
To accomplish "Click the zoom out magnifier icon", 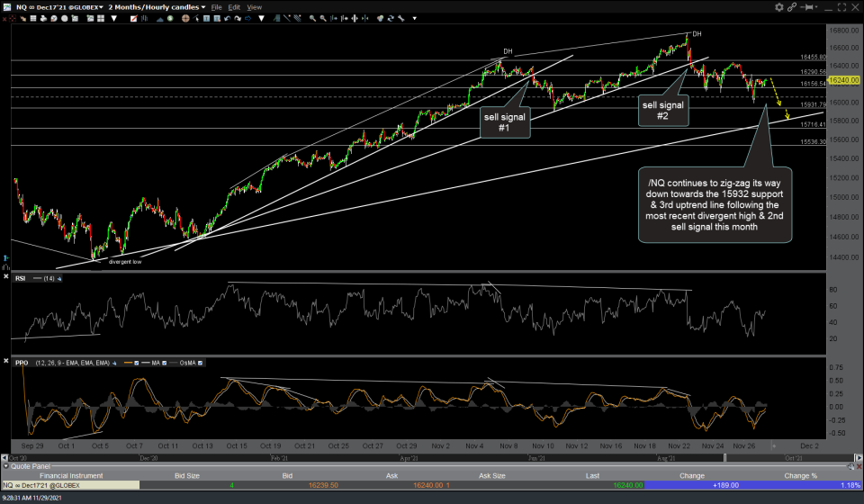I will tap(323, 18).
